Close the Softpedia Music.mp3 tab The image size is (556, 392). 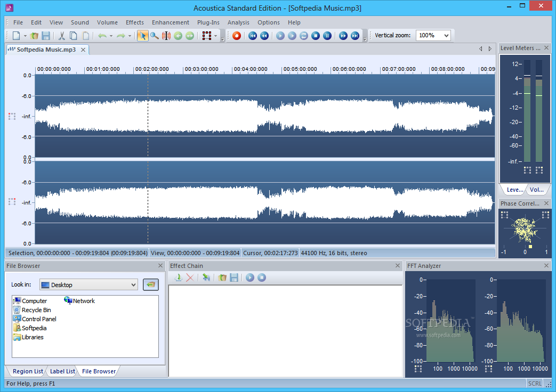point(83,50)
